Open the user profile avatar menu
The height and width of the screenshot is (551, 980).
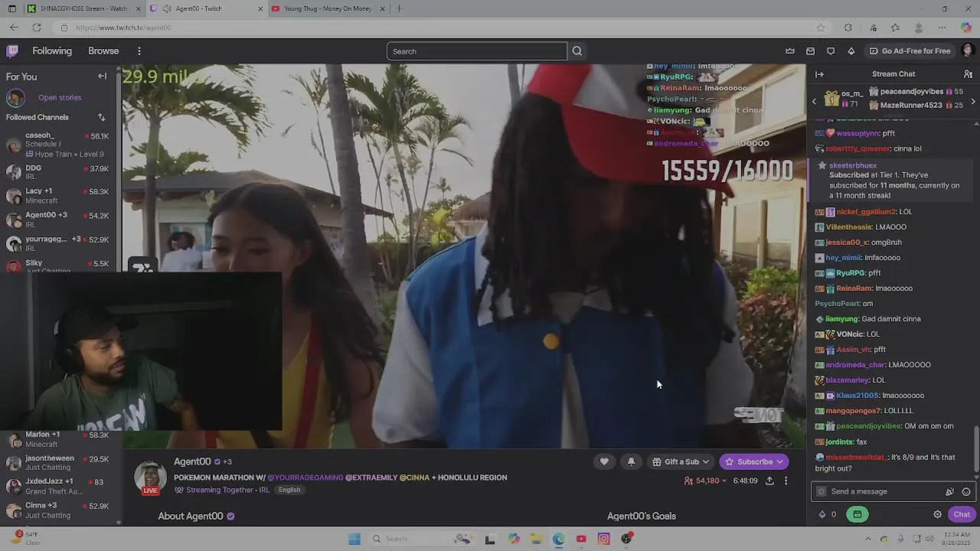pos(967,51)
